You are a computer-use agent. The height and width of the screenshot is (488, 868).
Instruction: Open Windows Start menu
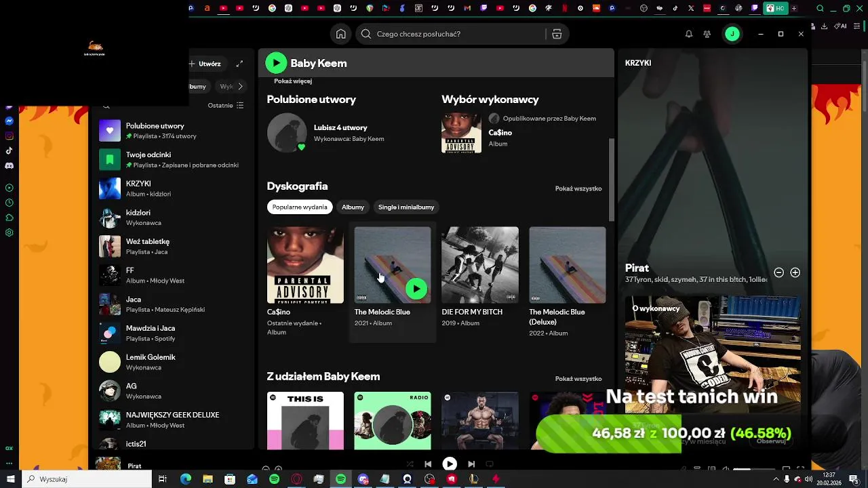[x=9, y=479]
